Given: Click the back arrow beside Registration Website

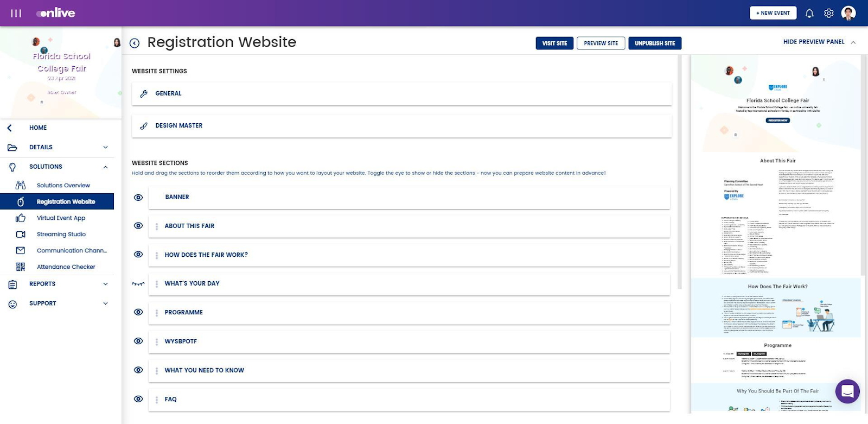Looking at the screenshot, I should tap(135, 43).
